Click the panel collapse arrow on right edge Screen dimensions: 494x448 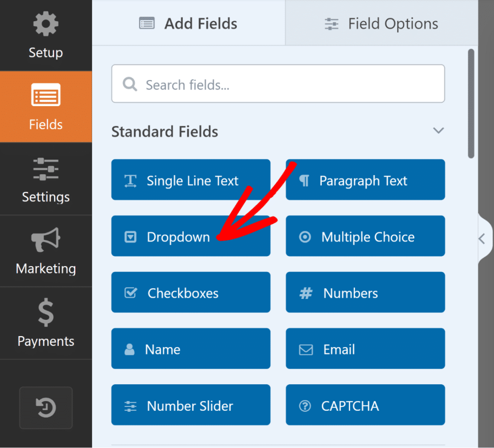[x=482, y=238]
